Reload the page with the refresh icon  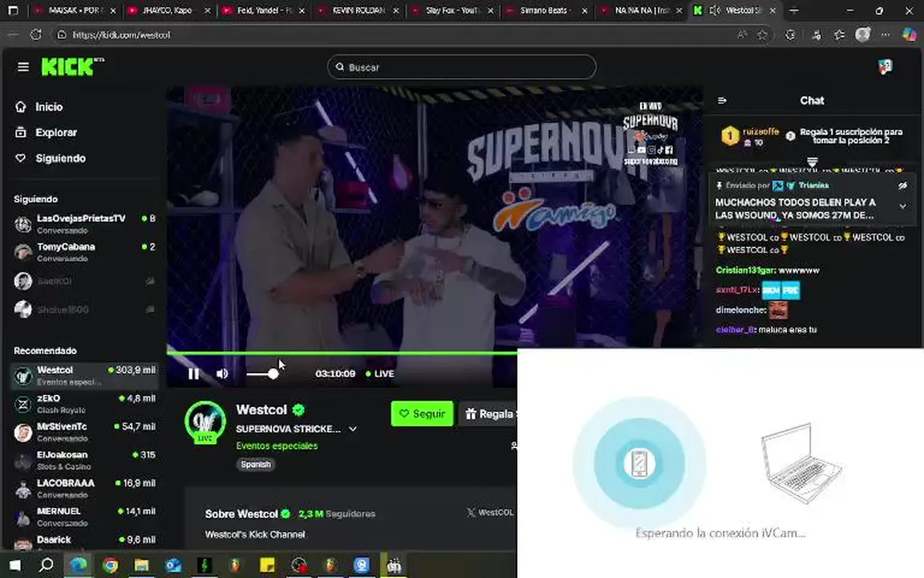pyautogui.click(x=35, y=35)
